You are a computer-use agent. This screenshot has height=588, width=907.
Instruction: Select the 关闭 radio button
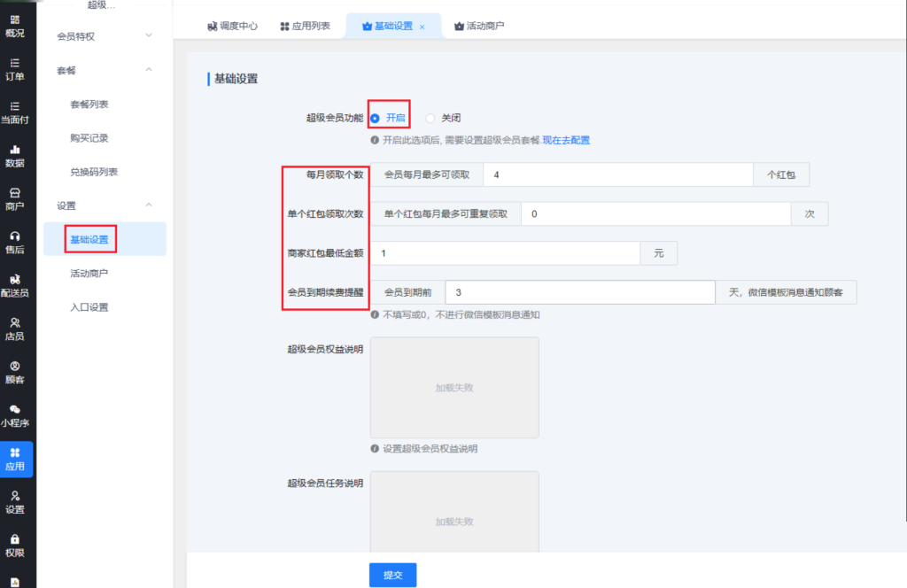(430, 118)
